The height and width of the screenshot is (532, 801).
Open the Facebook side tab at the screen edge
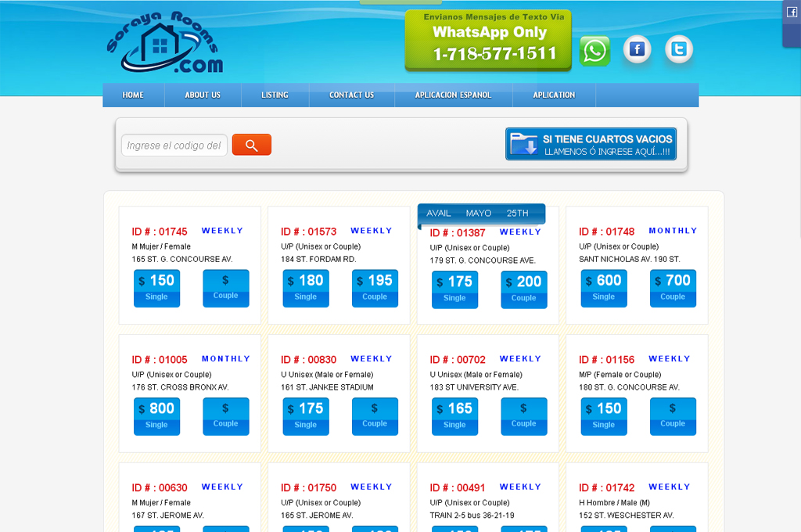792,13
